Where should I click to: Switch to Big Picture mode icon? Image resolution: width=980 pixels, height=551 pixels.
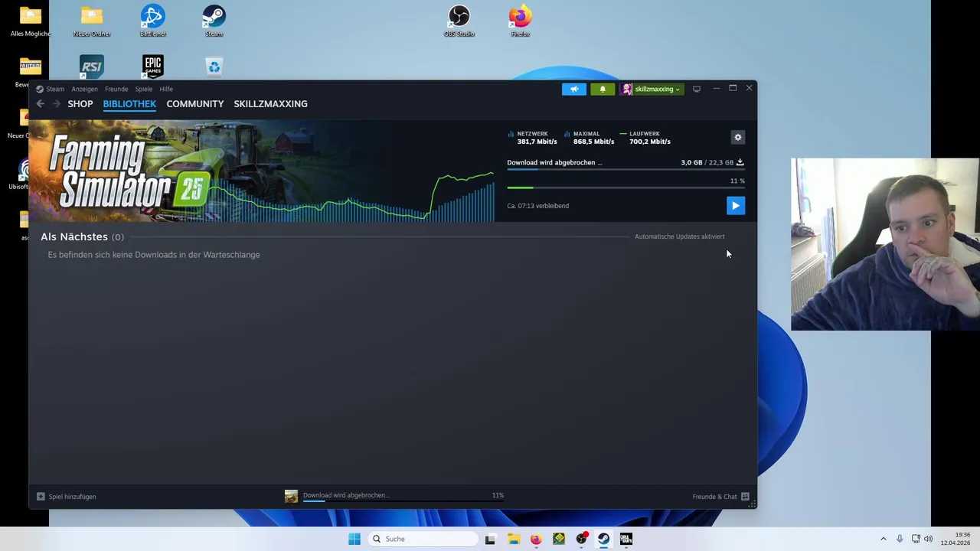[697, 89]
